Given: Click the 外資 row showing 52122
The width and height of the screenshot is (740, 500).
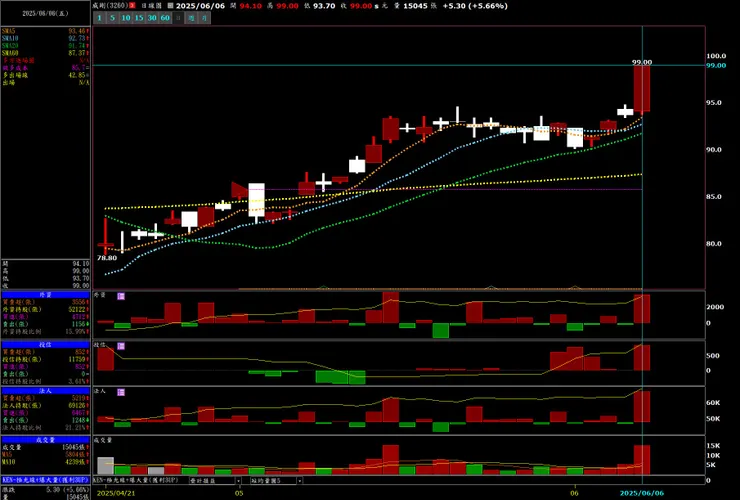Looking at the screenshot, I should [45, 309].
